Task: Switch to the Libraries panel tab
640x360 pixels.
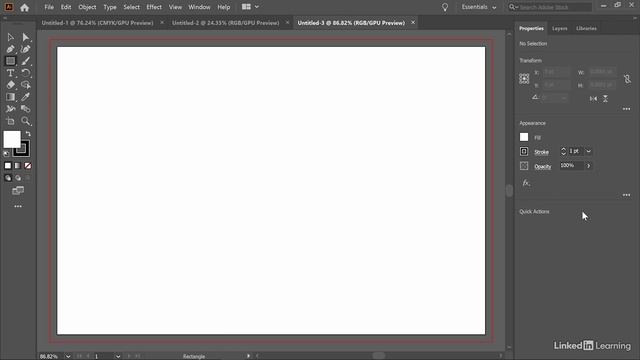Action: 587,29
